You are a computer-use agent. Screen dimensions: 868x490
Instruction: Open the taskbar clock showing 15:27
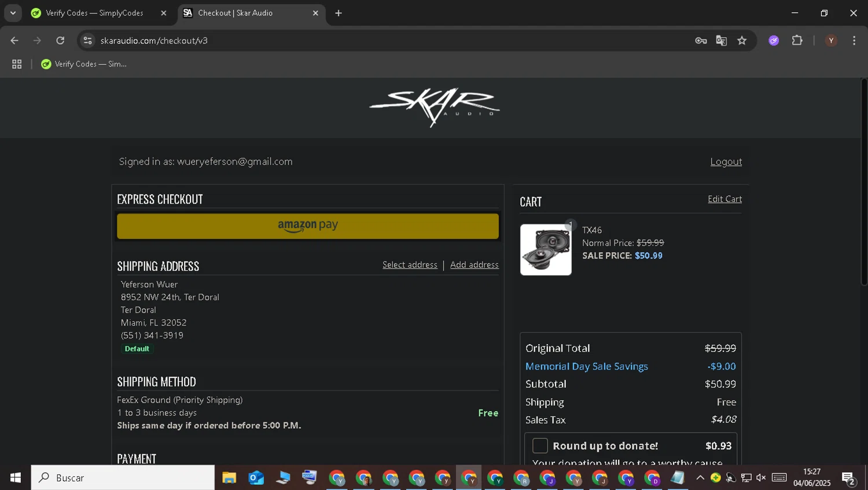[812, 478]
